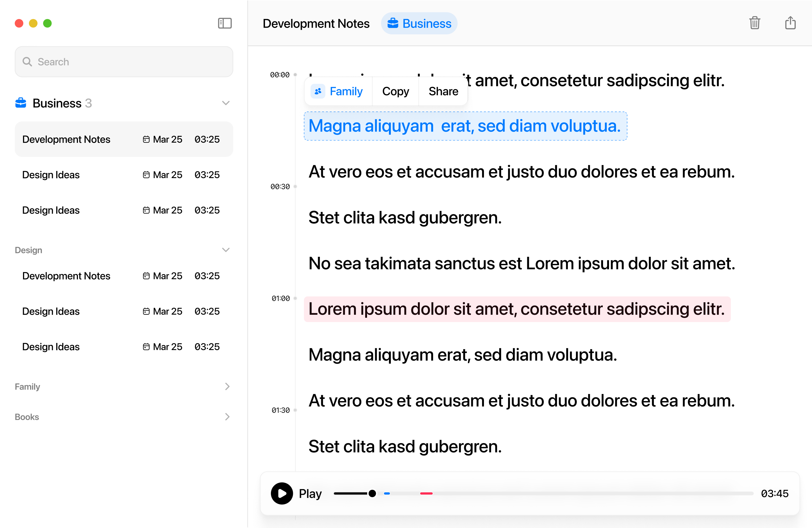Expand the Family section
812x528 pixels.
[x=227, y=386]
